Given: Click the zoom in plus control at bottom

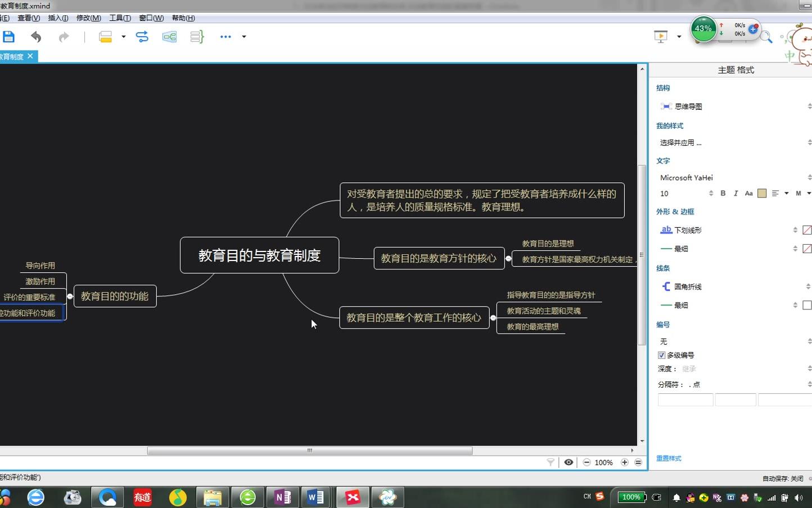Looking at the screenshot, I should tap(624, 462).
